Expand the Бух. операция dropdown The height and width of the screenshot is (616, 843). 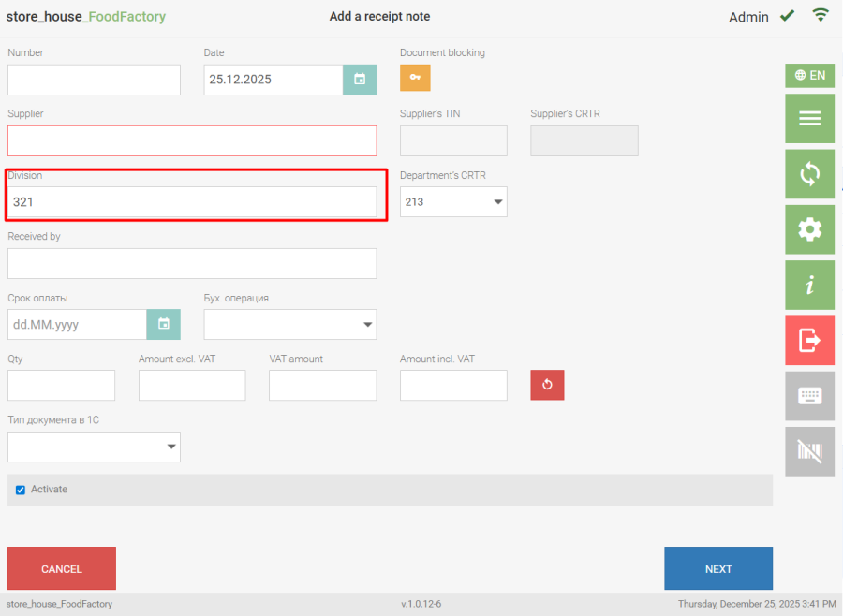[290, 325]
